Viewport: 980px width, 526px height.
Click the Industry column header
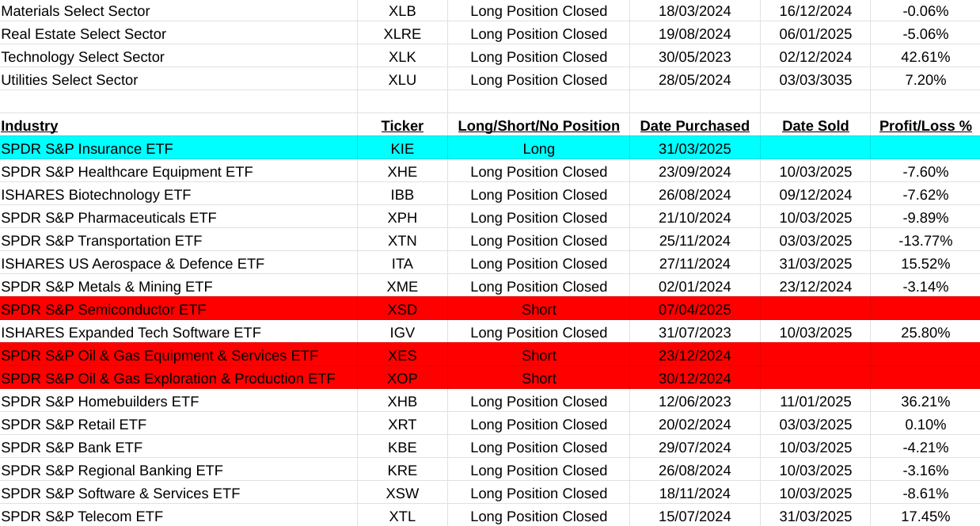pos(29,126)
